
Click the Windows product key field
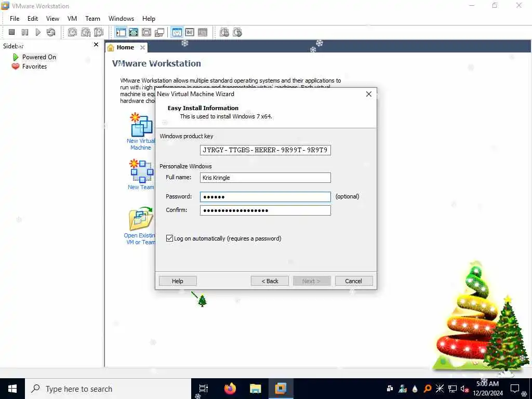point(265,150)
